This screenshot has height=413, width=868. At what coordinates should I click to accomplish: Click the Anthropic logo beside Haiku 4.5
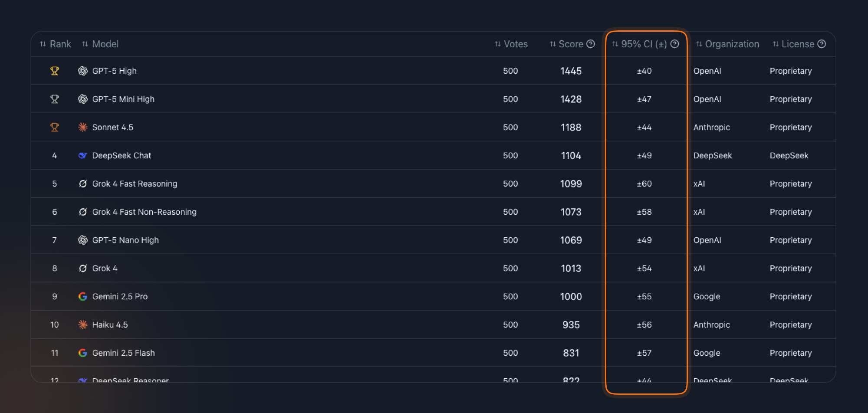coord(82,324)
